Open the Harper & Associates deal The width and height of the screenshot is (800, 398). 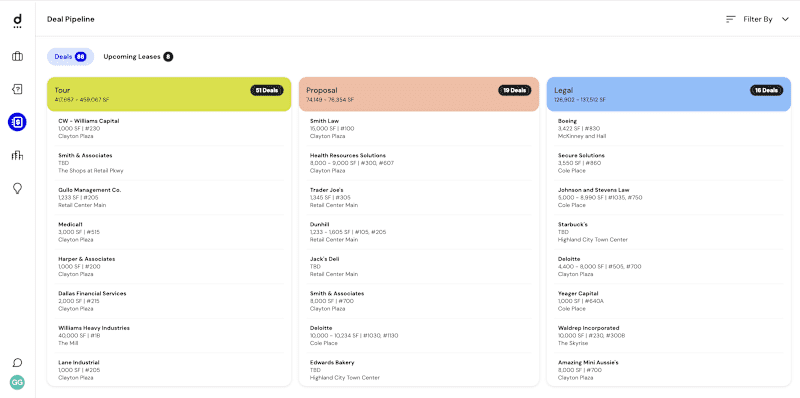pos(170,266)
